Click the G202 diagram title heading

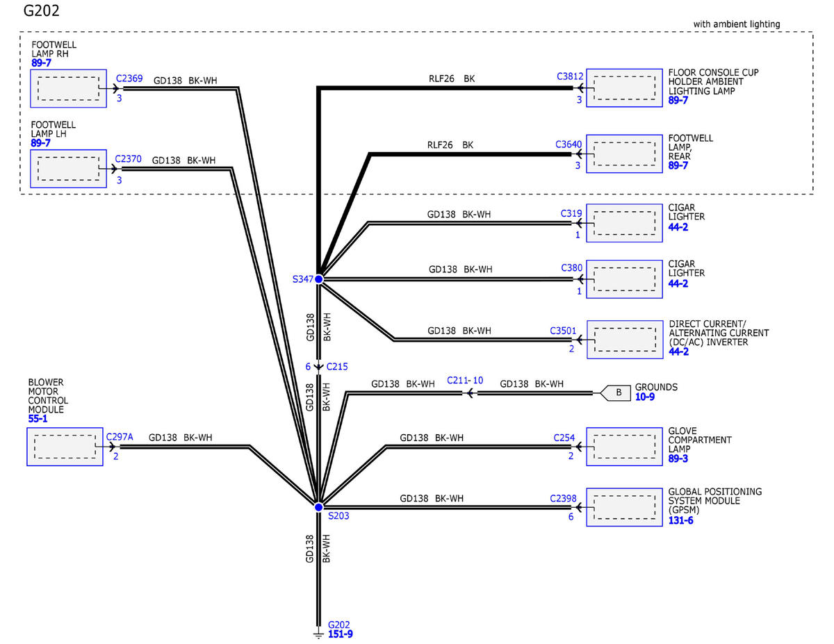coord(41,10)
